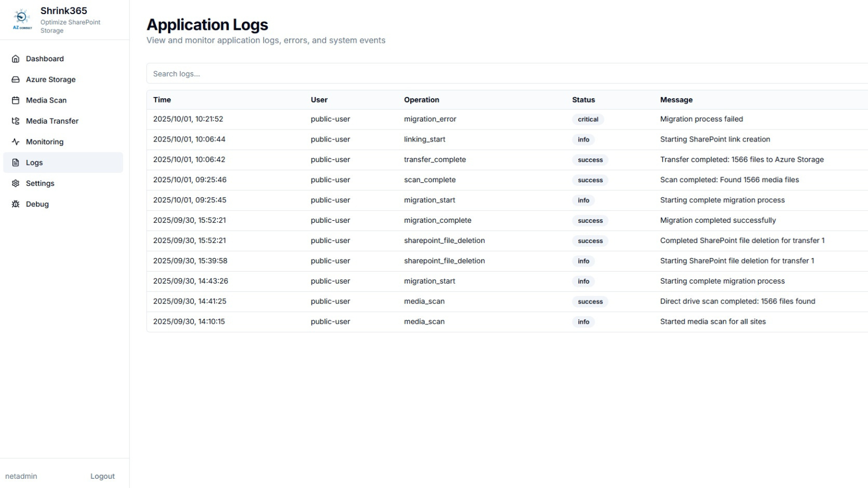Click the Message column header
This screenshot has width=868, height=488.
tap(676, 100)
